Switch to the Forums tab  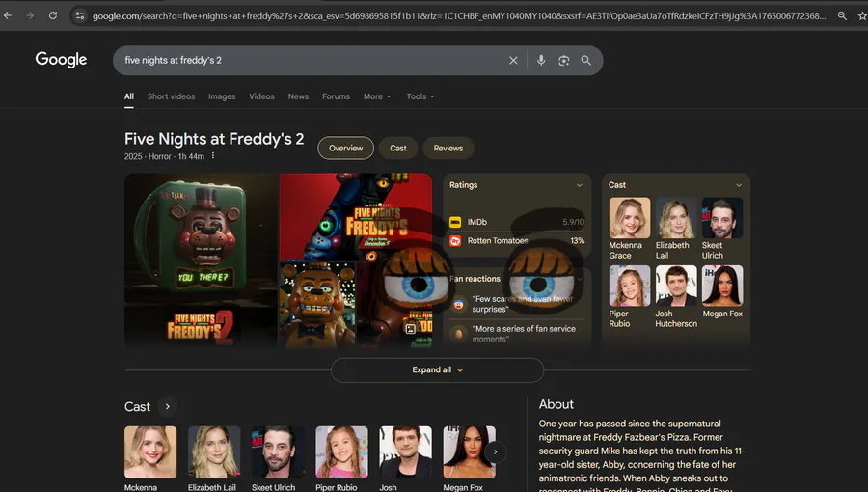pos(336,96)
